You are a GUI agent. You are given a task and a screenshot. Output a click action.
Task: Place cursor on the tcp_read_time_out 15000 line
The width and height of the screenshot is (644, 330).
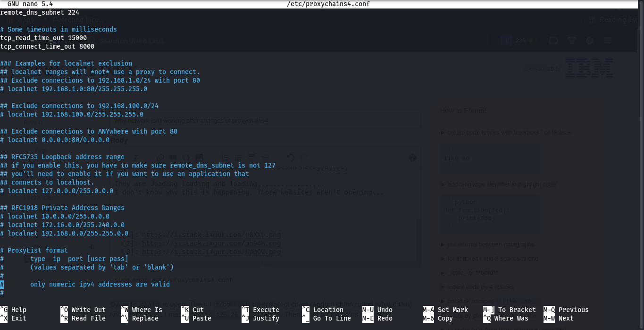coord(43,38)
